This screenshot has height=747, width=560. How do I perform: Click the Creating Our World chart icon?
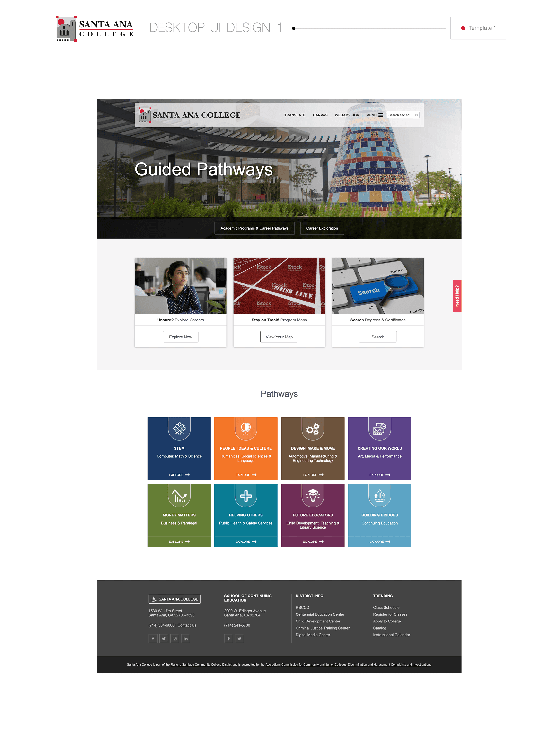(379, 428)
